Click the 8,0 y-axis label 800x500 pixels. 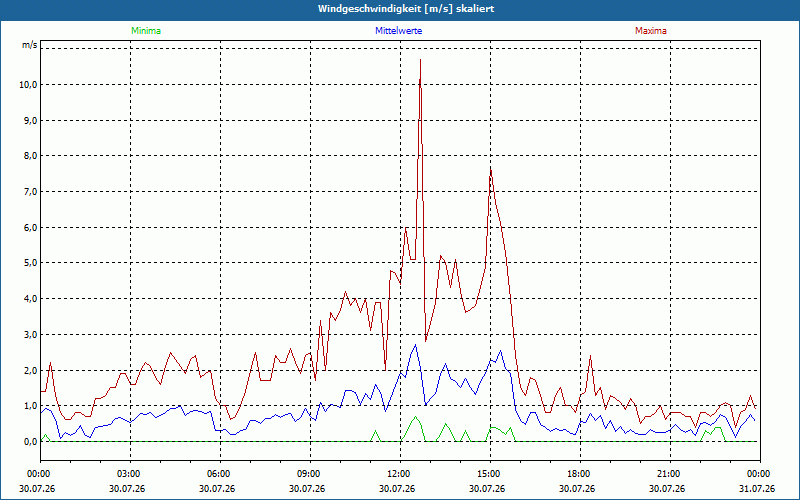pos(30,156)
